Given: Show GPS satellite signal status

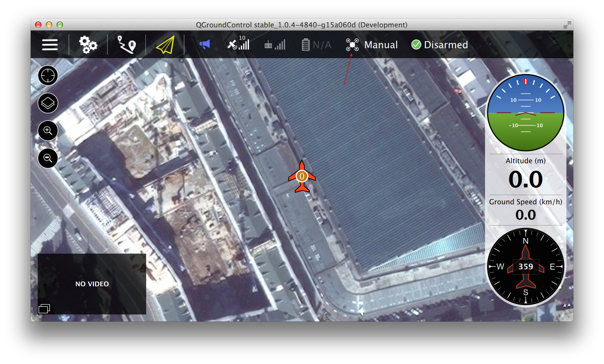Looking at the screenshot, I should [238, 44].
